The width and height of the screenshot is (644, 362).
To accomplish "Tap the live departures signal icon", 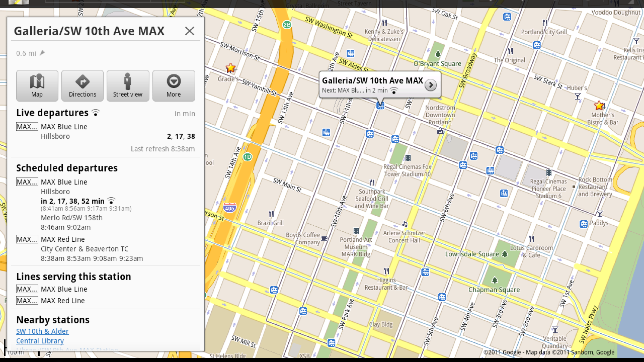I will [96, 113].
